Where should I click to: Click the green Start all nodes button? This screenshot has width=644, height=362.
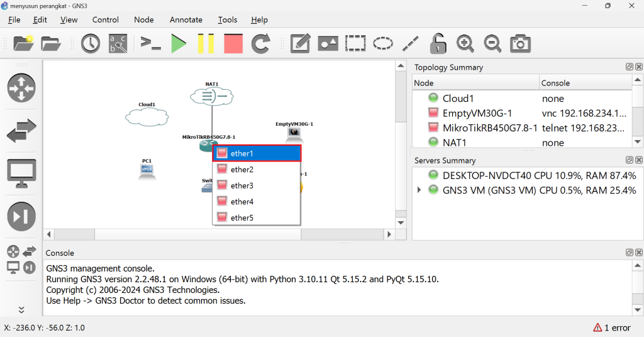179,43
